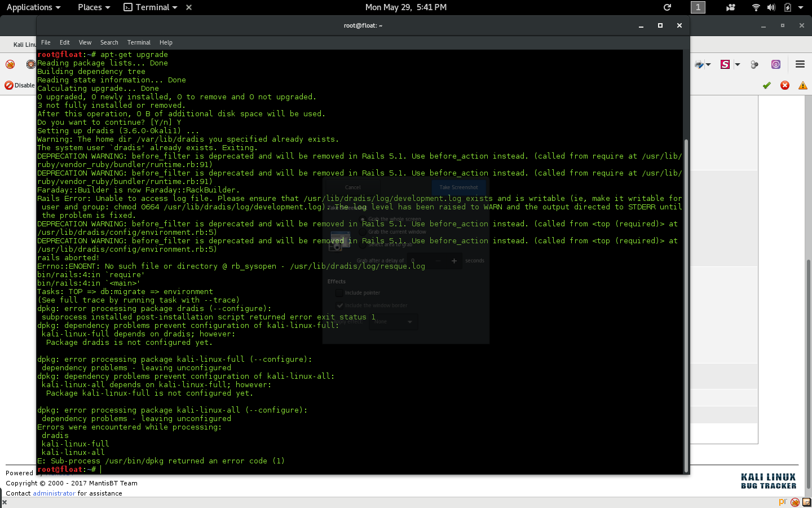The width and height of the screenshot is (812, 508).
Task: Click the administrator link in footer
Action: (x=54, y=493)
